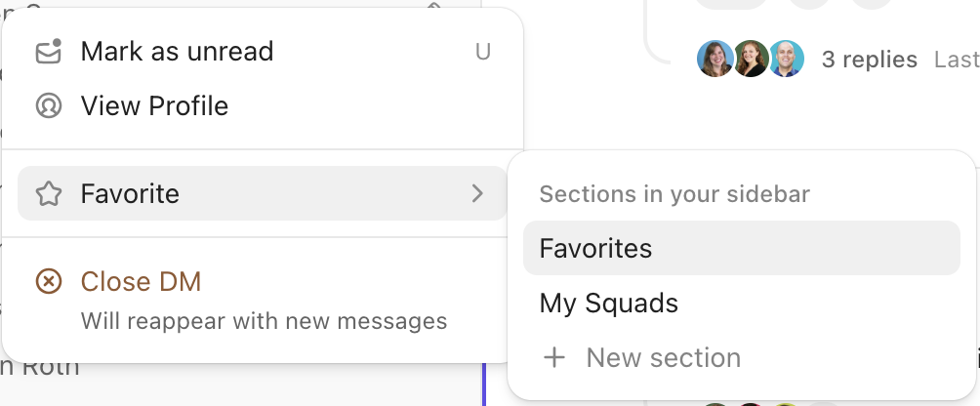This screenshot has height=406, width=980.
Task: Select Close DM in the menu
Action: pos(141,282)
